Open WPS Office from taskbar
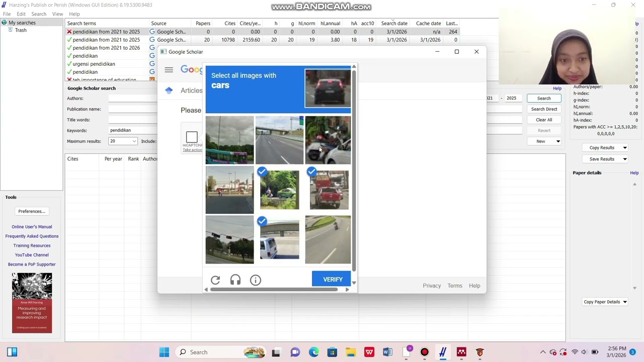 [369, 352]
